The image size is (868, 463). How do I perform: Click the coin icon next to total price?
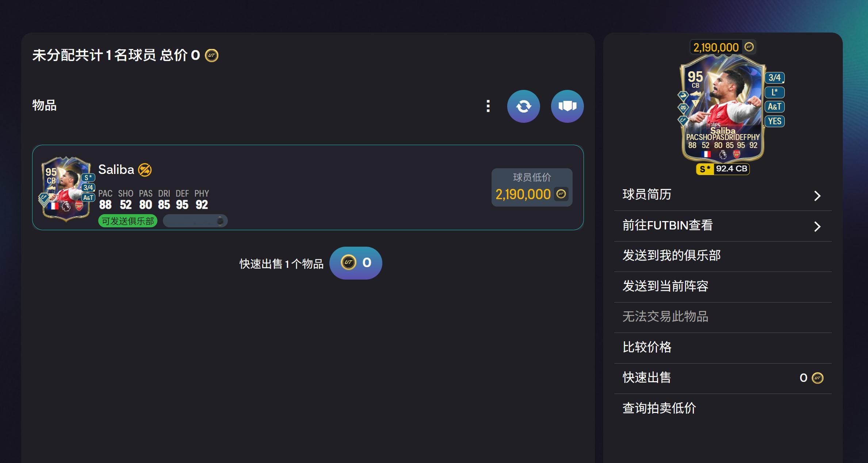coord(212,56)
